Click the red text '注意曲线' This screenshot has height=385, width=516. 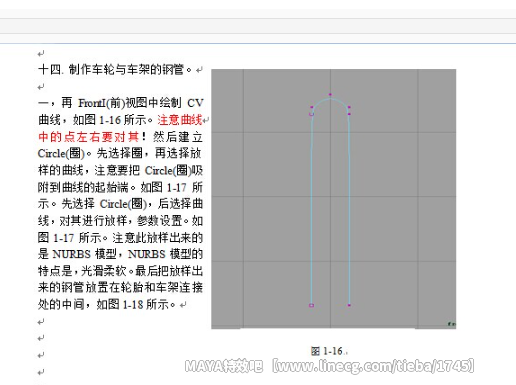click(180, 120)
